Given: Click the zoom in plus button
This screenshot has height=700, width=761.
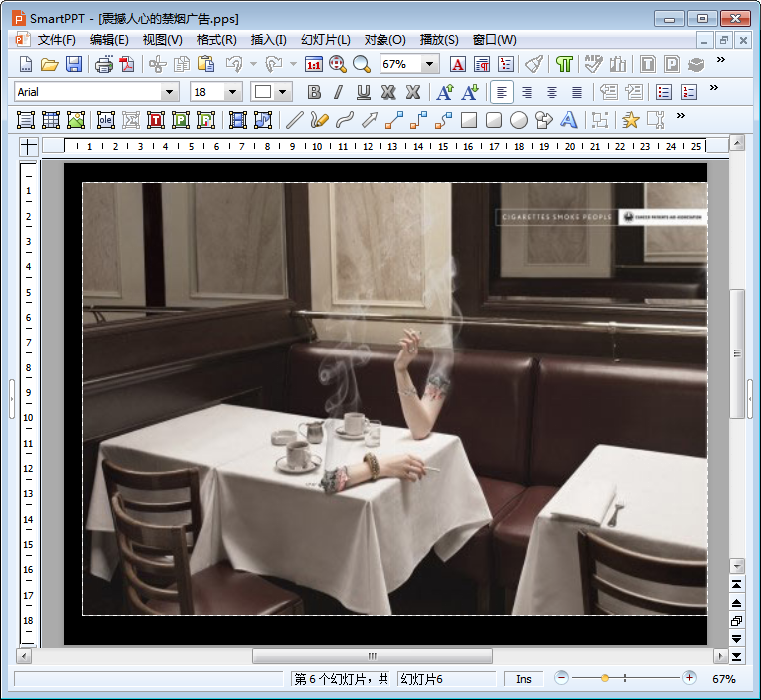Looking at the screenshot, I should tap(689, 678).
